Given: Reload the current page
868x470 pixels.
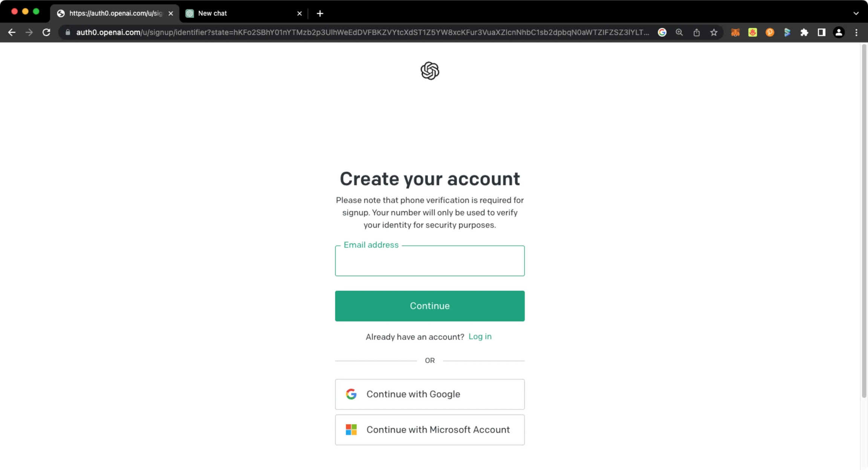Looking at the screenshot, I should 46,32.
